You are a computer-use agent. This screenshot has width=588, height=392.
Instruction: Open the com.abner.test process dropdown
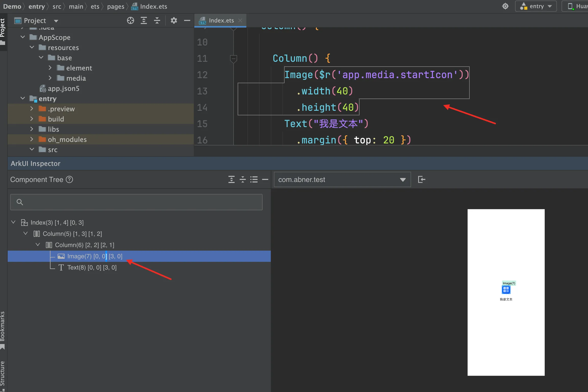342,179
